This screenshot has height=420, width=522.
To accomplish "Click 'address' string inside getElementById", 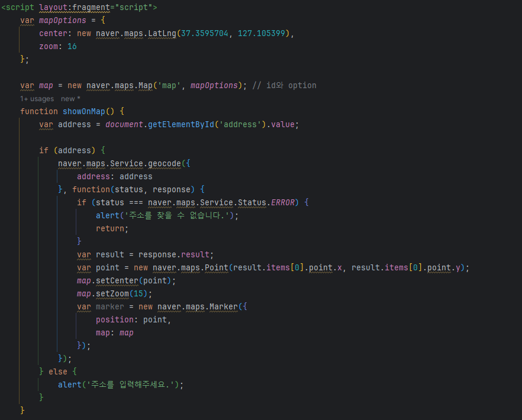I will coord(240,124).
